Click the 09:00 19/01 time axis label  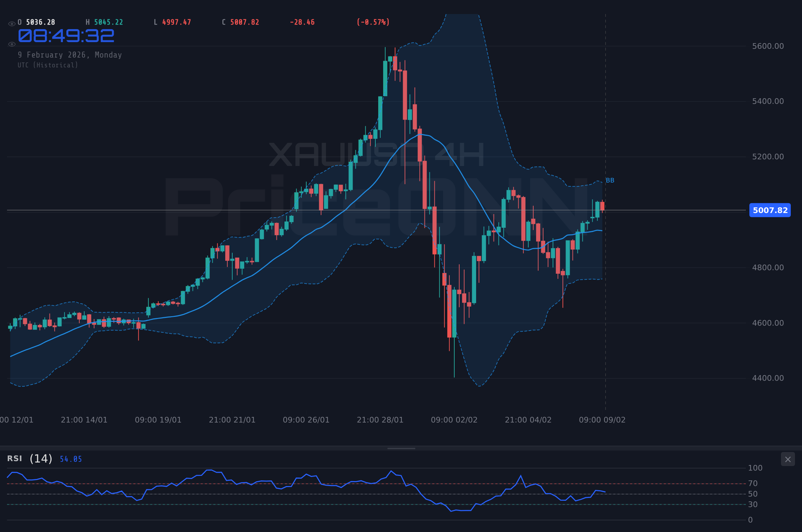(x=158, y=420)
